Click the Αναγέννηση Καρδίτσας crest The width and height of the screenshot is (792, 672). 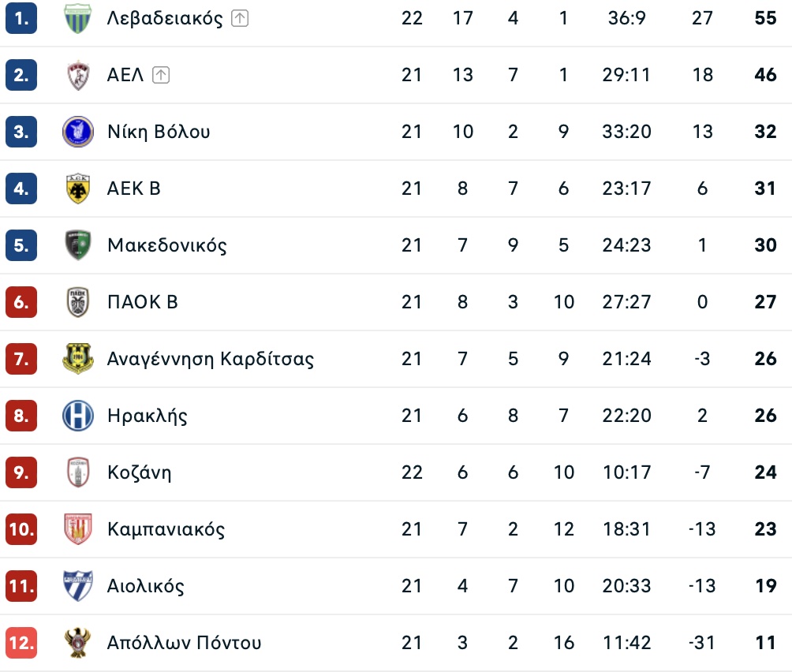click(x=78, y=359)
